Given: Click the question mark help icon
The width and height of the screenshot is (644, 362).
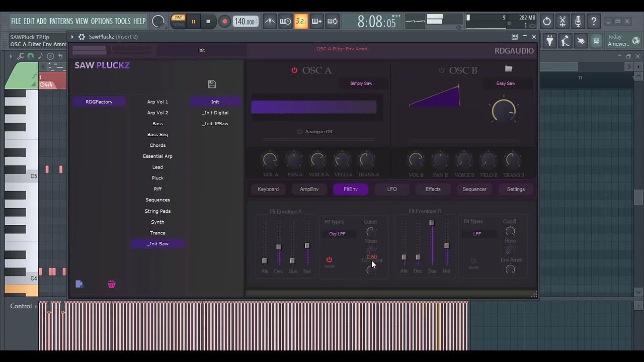Looking at the screenshot, I should [594, 22].
